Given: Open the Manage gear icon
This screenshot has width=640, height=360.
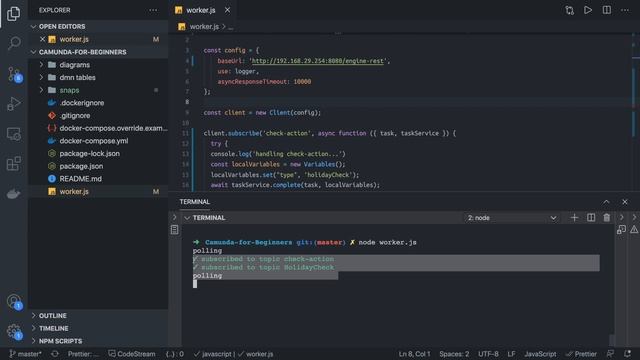Looking at the screenshot, I should click(x=14, y=331).
